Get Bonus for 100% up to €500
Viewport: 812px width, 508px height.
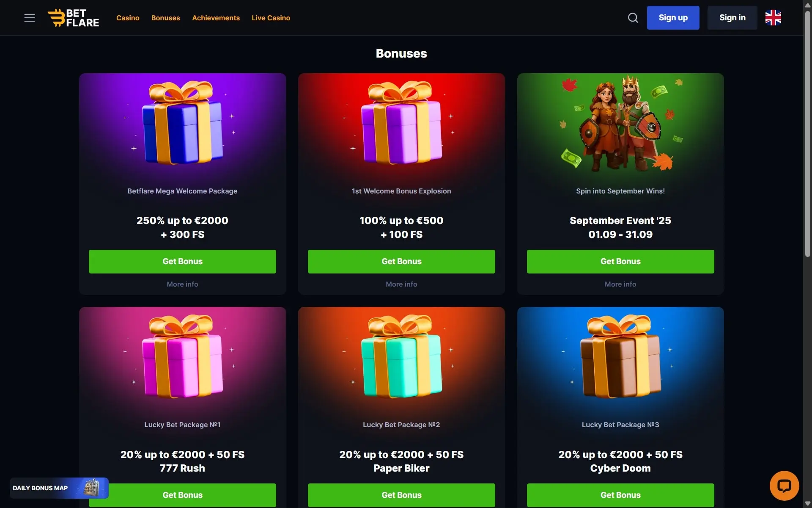(x=401, y=262)
